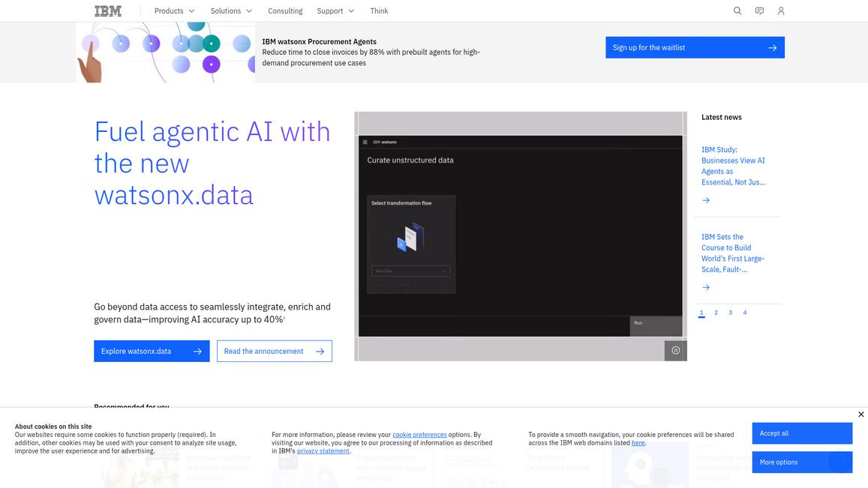The height and width of the screenshot is (488, 868).
Task: Open IBM Study news article link
Action: pos(734,166)
